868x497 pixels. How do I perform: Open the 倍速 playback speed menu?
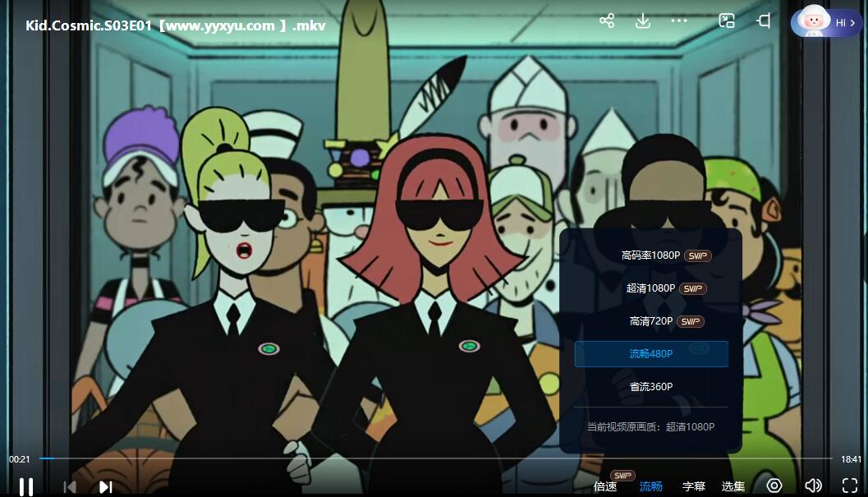[605, 486]
